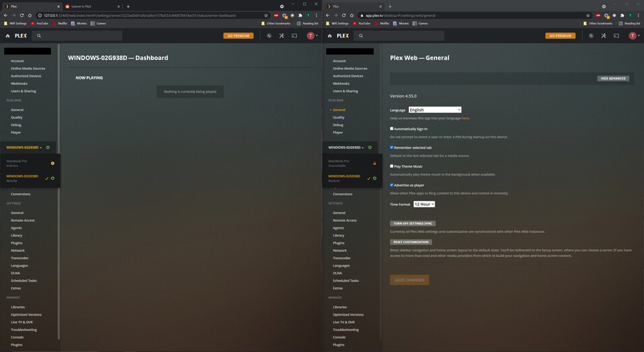Open activity icon in left Plex window
644x352 pixels.
(x=269, y=36)
